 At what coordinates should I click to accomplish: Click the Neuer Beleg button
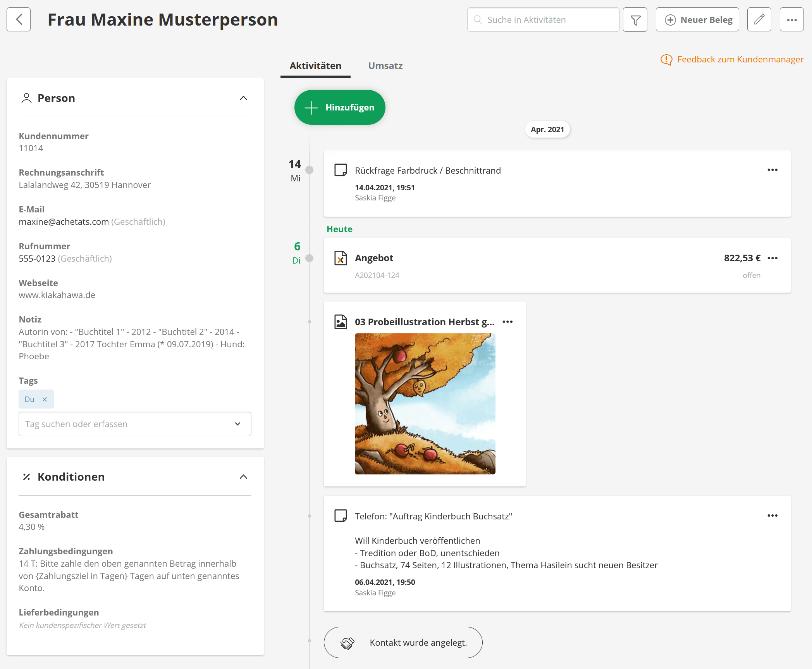click(x=697, y=20)
